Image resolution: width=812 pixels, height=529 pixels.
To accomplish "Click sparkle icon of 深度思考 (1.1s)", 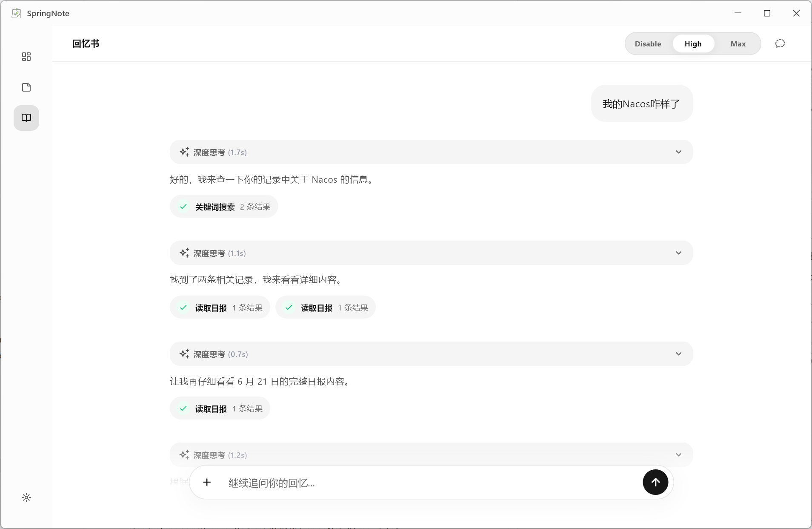I will [x=184, y=253].
